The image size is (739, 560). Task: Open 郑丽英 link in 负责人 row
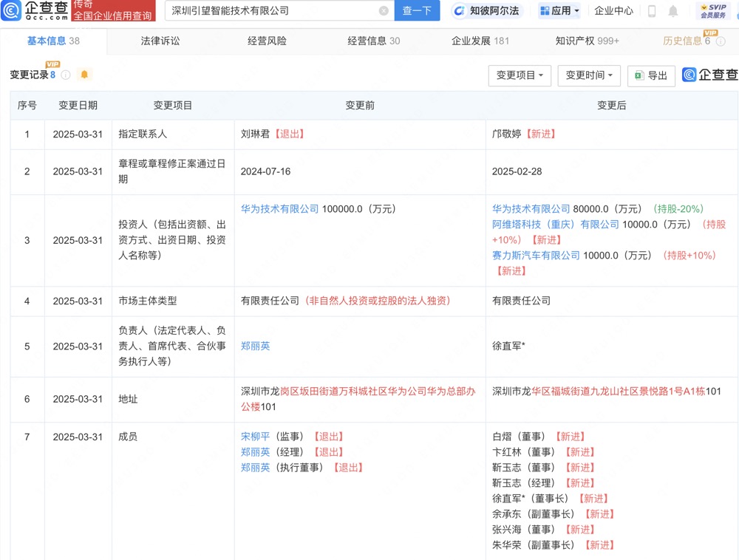(256, 346)
